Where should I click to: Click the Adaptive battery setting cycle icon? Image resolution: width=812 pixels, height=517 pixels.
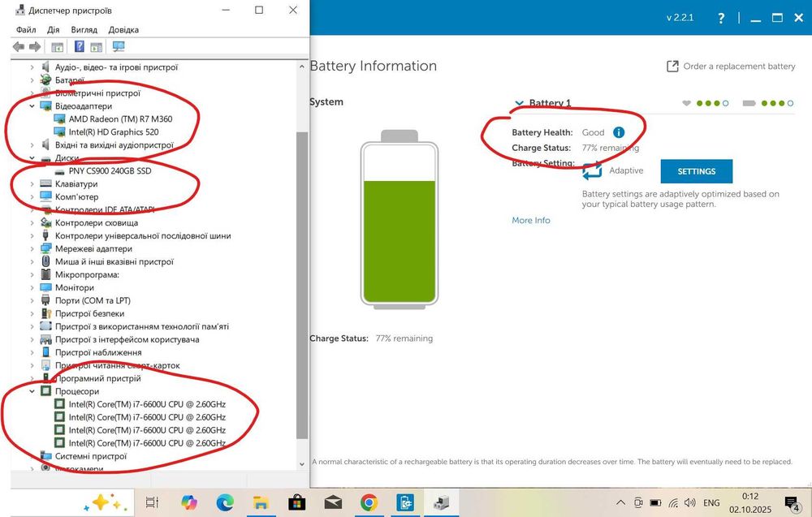(x=592, y=170)
